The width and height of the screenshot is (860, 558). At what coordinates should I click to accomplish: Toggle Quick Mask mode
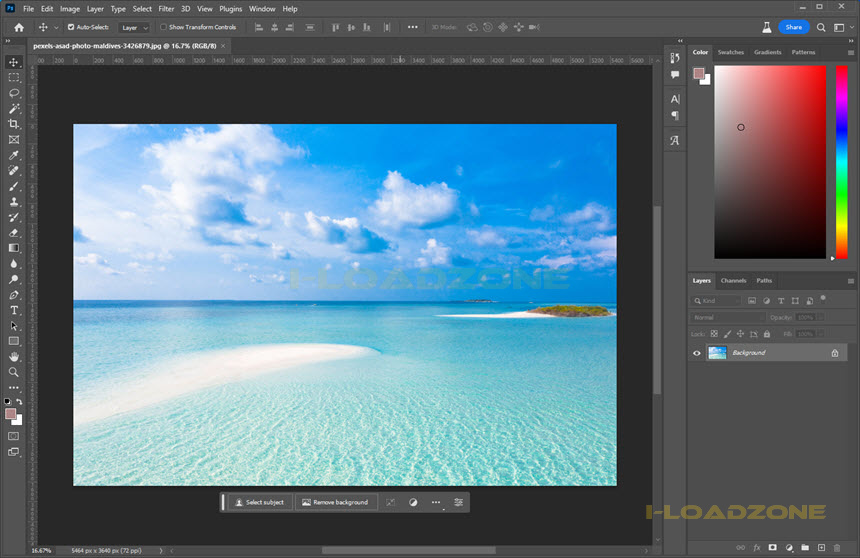[14, 436]
